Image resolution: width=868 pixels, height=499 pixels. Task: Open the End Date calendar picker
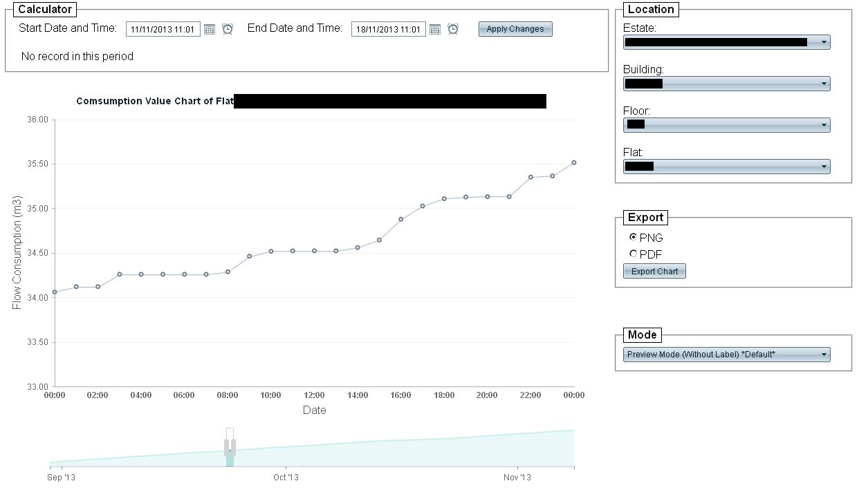(435, 29)
